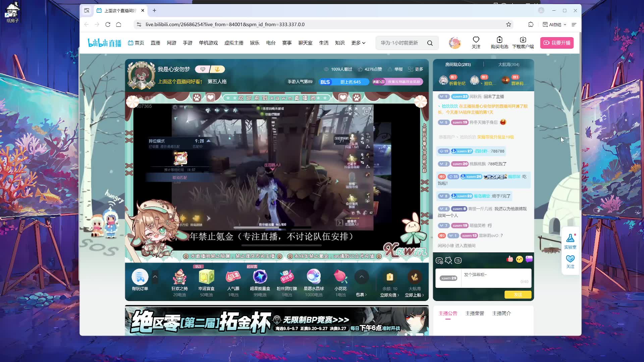Switch to the 主播荣誉 tab
This screenshot has width=644, height=362.
[x=474, y=313]
